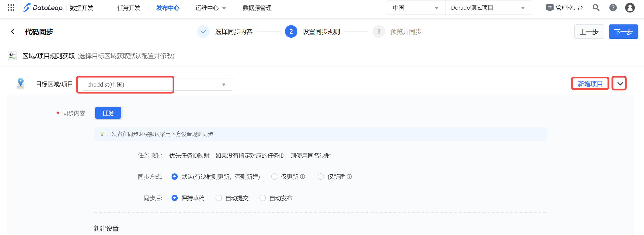Open help via question mark icon
The height and width of the screenshot is (235, 644).
[x=613, y=8]
